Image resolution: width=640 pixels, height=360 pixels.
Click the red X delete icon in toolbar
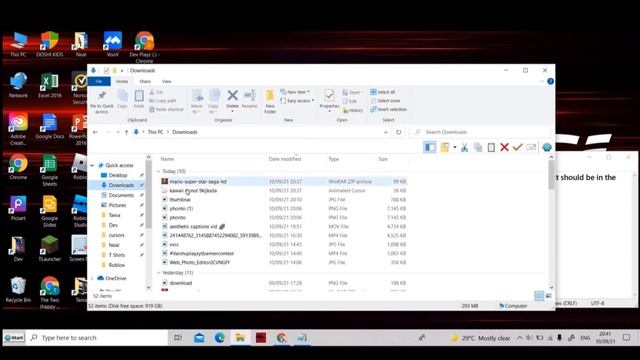(504, 147)
